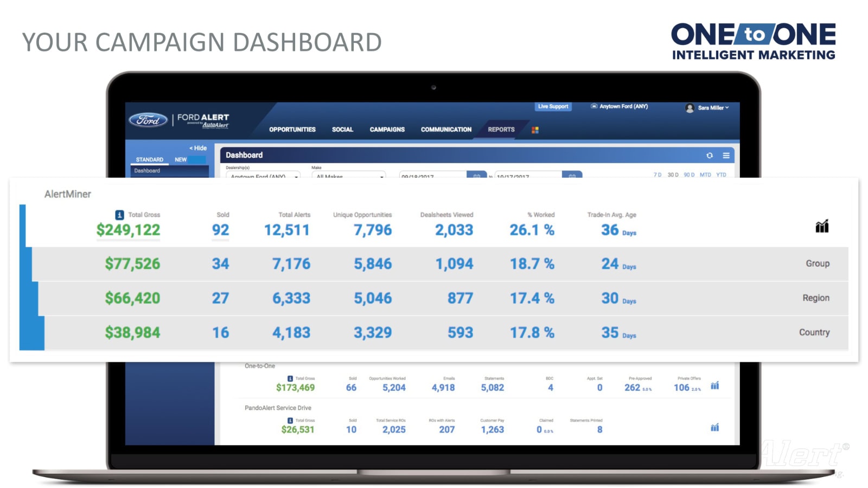Open the Social menu

342,130
